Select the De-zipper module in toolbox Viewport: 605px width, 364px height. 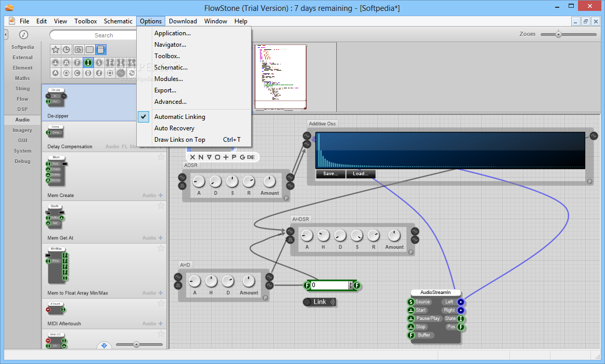[x=89, y=103]
